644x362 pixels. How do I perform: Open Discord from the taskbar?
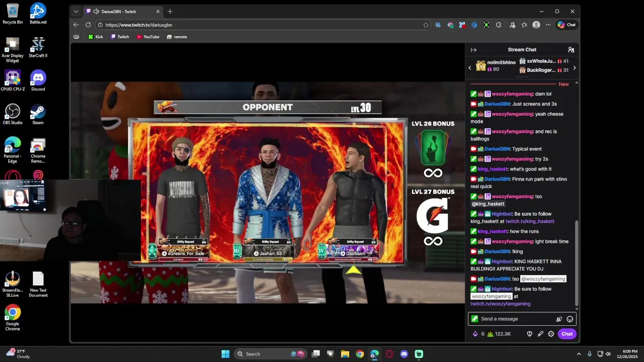(x=404, y=354)
